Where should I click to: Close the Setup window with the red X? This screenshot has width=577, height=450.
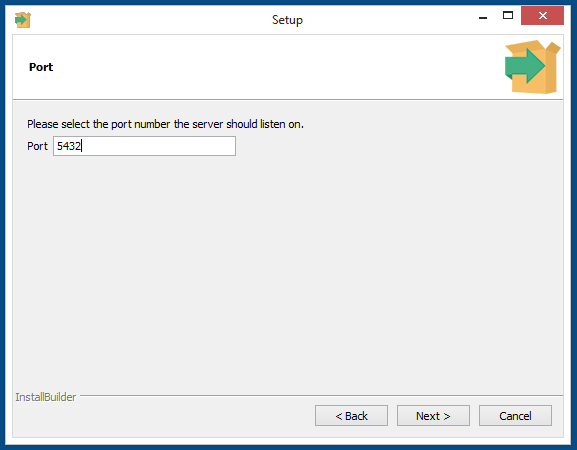click(x=542, y=15)
